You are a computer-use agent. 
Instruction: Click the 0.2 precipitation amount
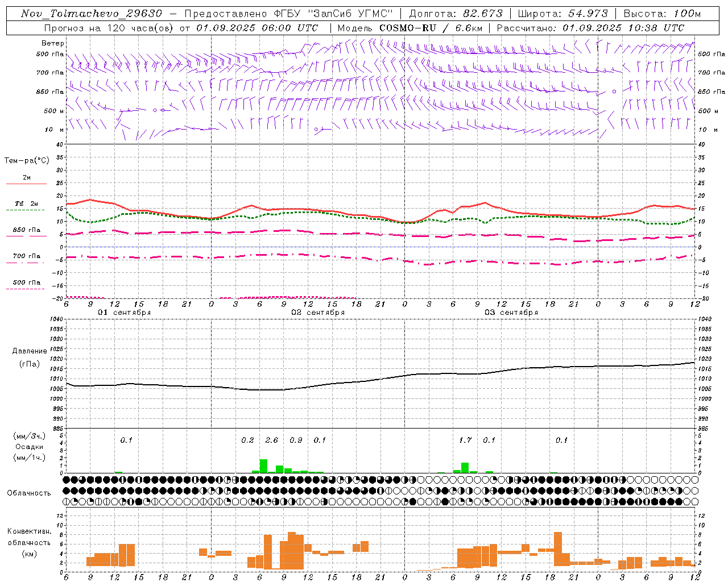247,440
